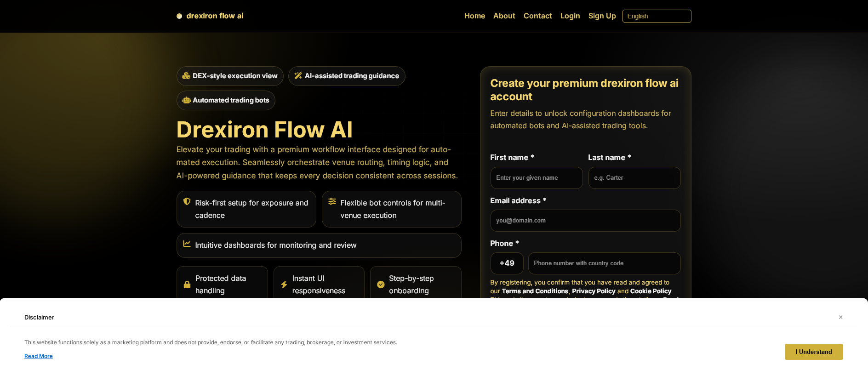The image size is (868, 376).
Task: Click the shield icon for Risk-first setup
Action: pos(187,201)
